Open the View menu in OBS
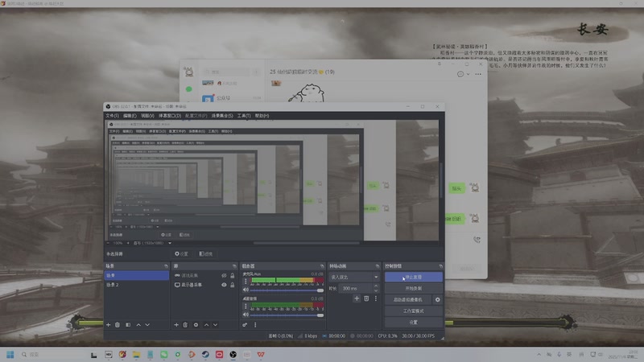The image size is (644, 362). pyautogui.click(x=147, y=116)
